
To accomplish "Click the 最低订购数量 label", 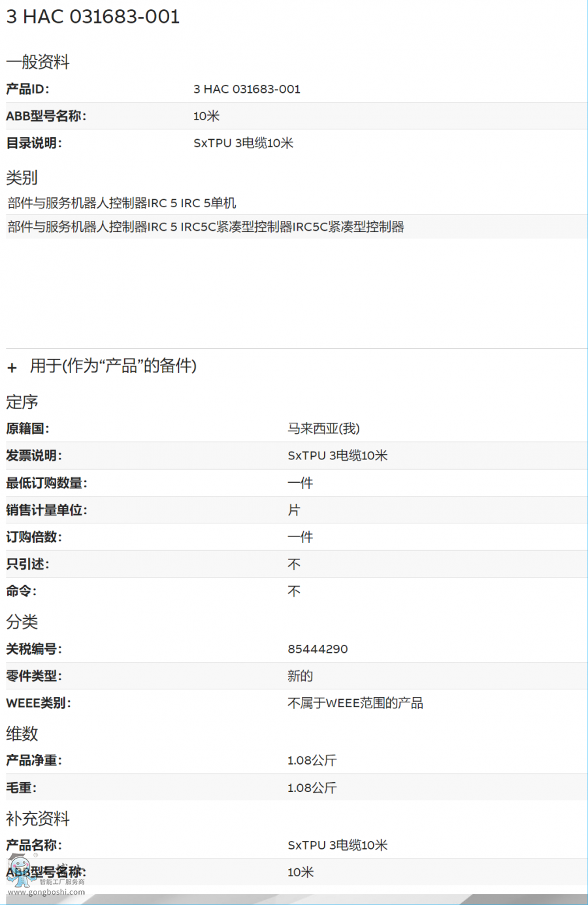I will tap(46, 483).
